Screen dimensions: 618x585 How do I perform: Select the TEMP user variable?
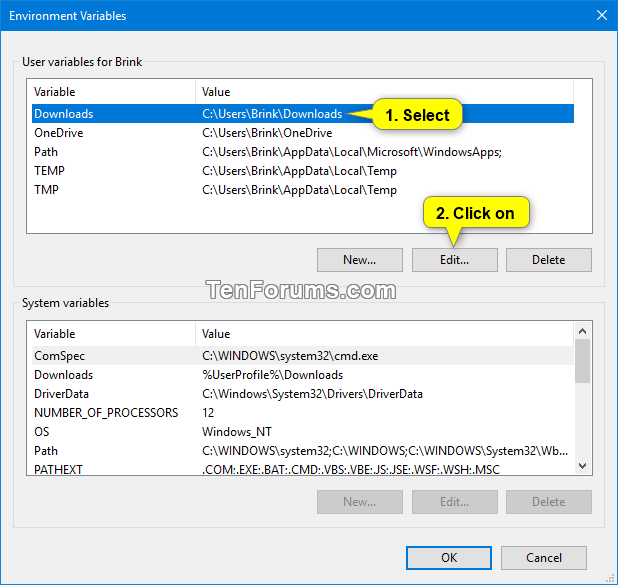tap(303, 171)
